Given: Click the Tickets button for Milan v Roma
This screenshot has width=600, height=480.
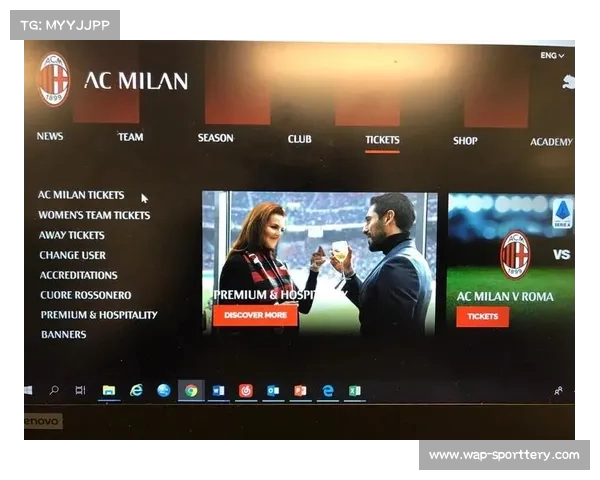Looking at the screenshot, I should pos(483,317).
